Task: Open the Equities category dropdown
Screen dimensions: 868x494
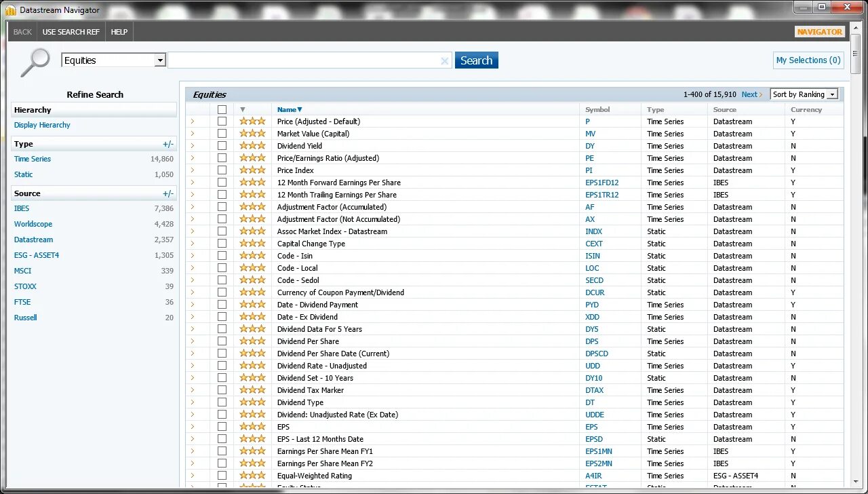Action: click(x=160, y=60)
